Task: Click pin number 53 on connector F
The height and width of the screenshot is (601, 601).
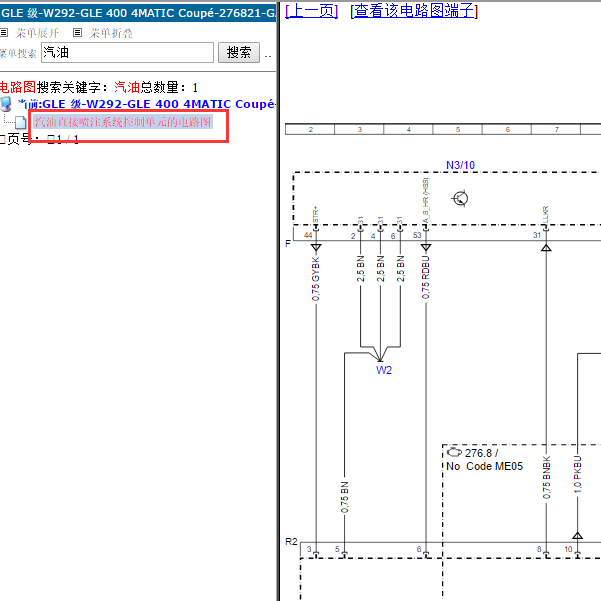Action: coord(417,235)
